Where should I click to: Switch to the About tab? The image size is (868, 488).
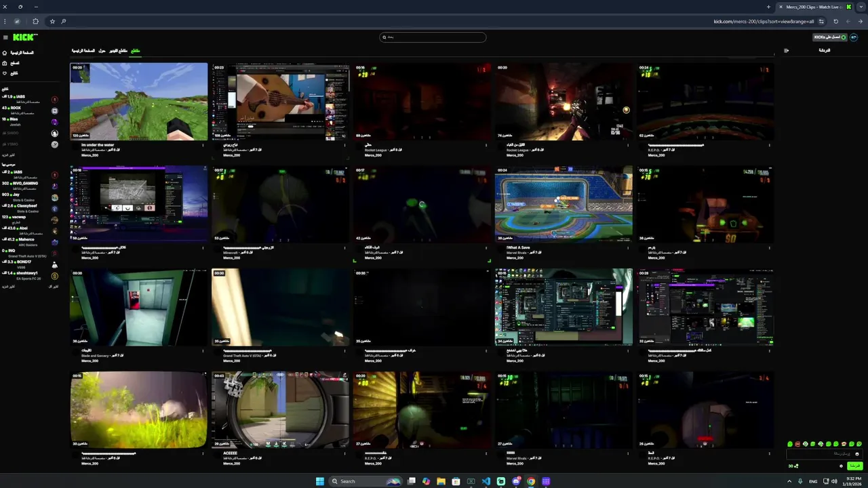click(x=102, y=51)
